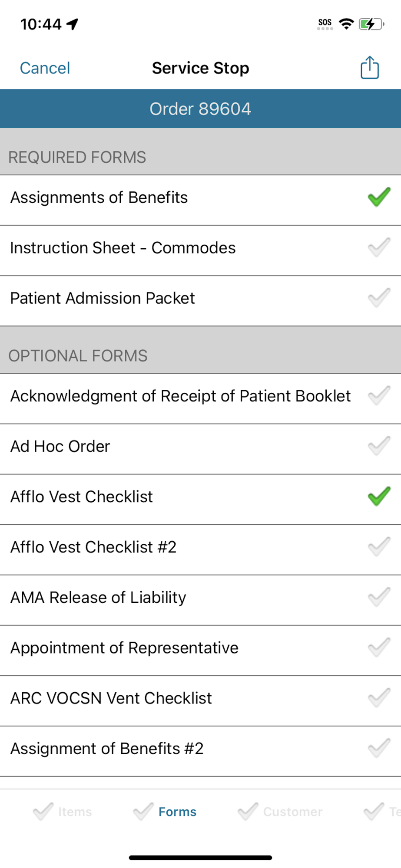This screenshot has height=868, width=401.
Task: Tap gray checkmark for Ad Hoc Order
Action: [379, 446]
